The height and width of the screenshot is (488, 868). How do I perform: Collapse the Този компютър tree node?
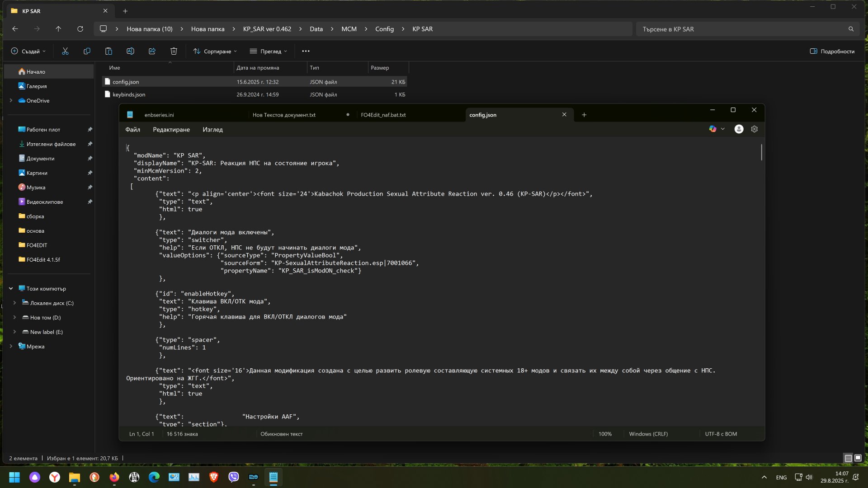tap(11, 288)
